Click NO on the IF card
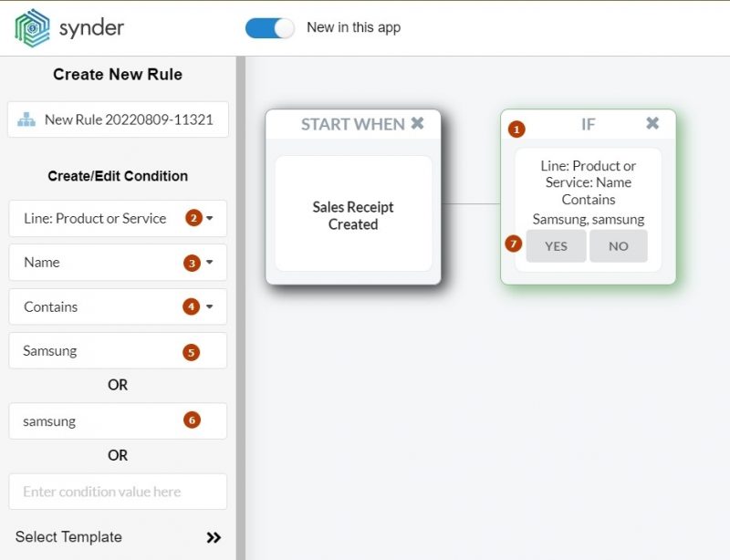730x560 pixels. (x=619, y=245)
